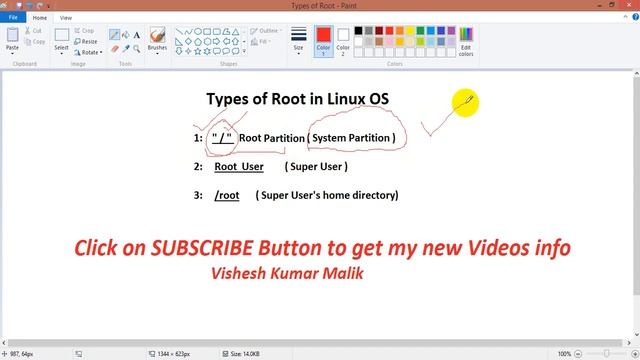Viewport: 640px width, 360px height.
Task: Choose the Right triangle shape
Action: coord(179,41)
